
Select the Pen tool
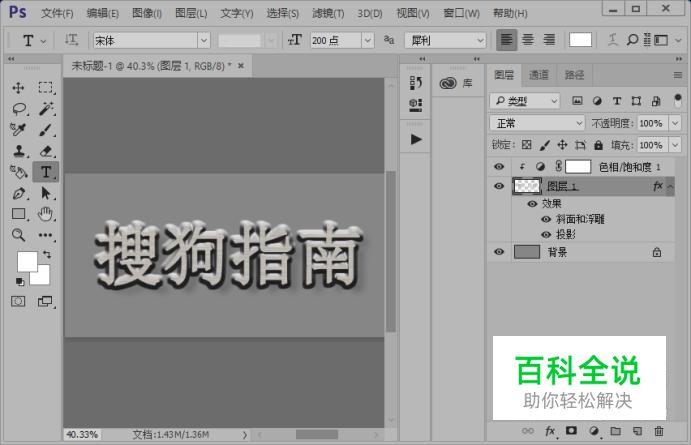pyautogui.click(x=19, y=193)
